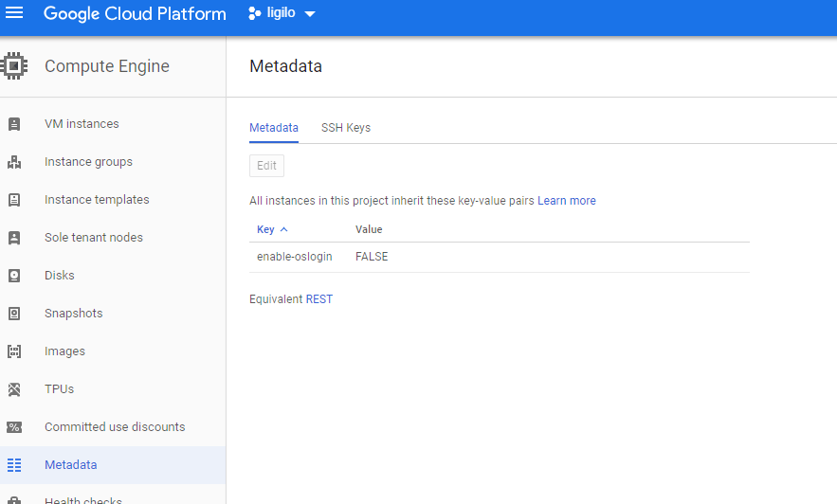Click the Images sidebar icon
837x504 pixels.
pyautogui.click(x=14, y=351)
